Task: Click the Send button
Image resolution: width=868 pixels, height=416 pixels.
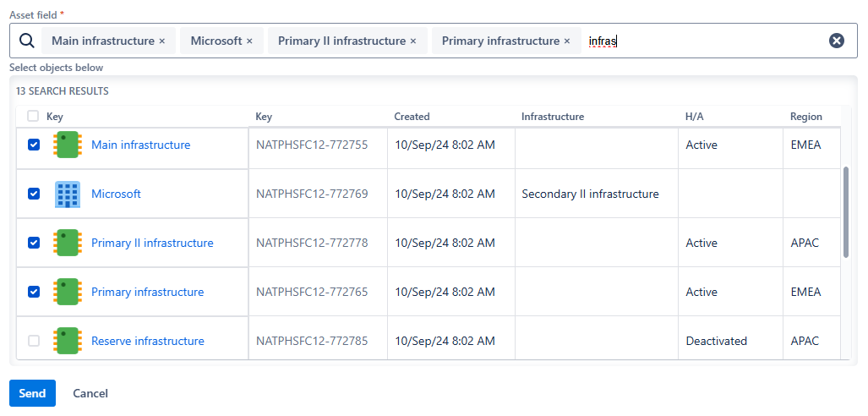Action: [x=32, y=393]
